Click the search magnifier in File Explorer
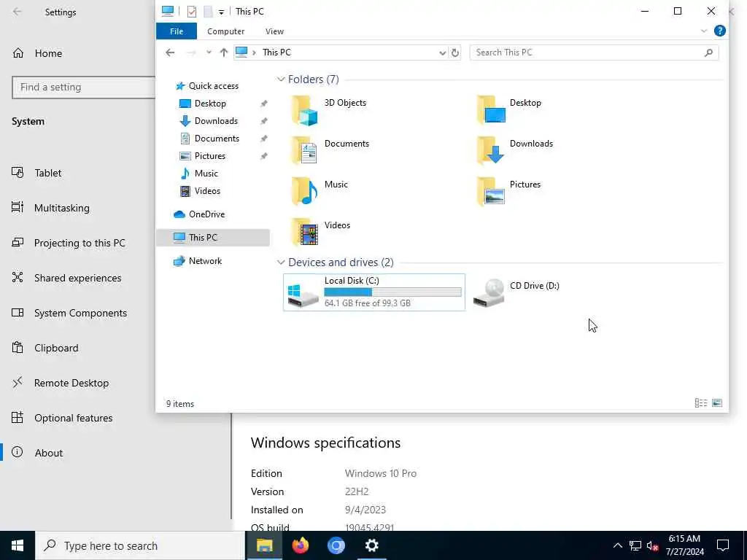This screenshot has width=747, height=560. [x=708, y=52]
